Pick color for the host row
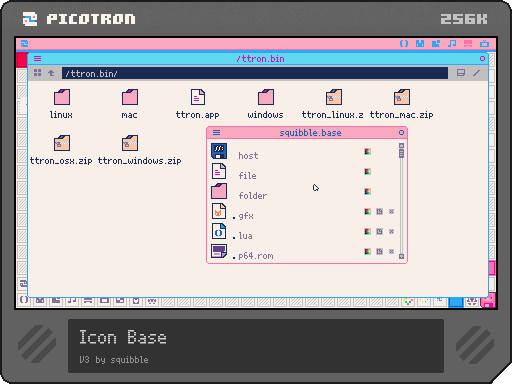The height and width of the screenshot is (384, 512). [x=367, y=152]
